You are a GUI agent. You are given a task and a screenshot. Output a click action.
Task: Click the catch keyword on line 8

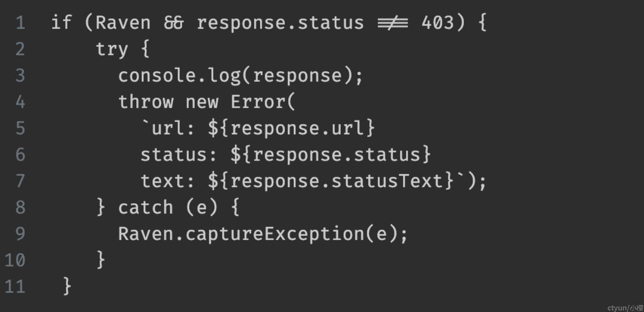pyautogui.click(x=146, y=207)
